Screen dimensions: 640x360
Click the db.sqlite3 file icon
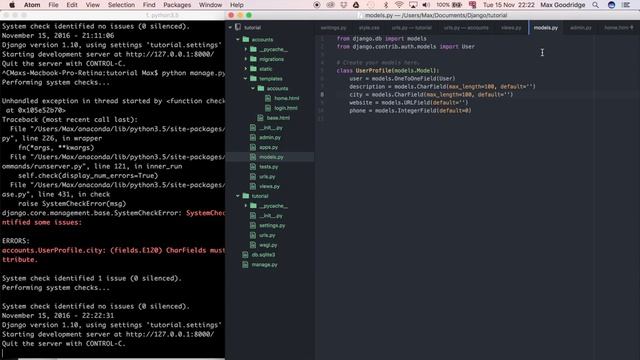[x=245, y=255]
